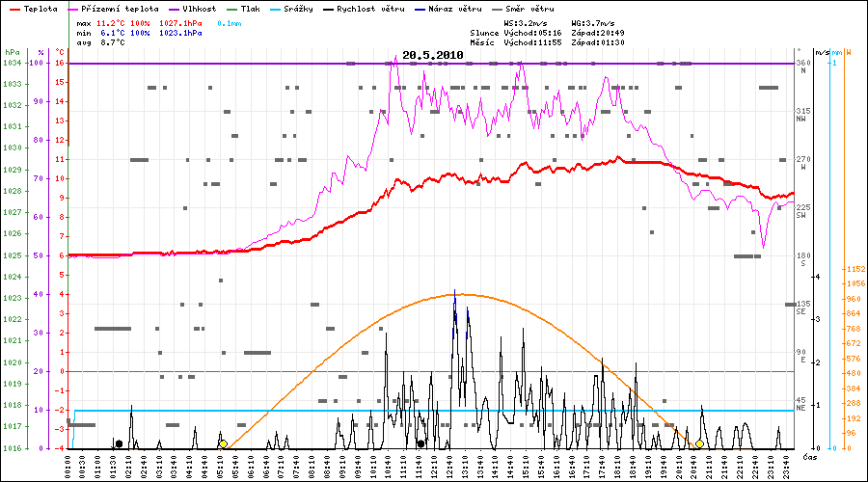
Task: Click the Měsíc moonrise time Východ:11:55
Action: tap(532, 42)
